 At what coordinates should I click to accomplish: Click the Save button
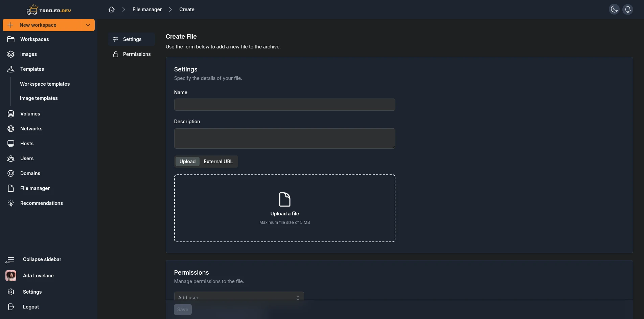(183, 310)
